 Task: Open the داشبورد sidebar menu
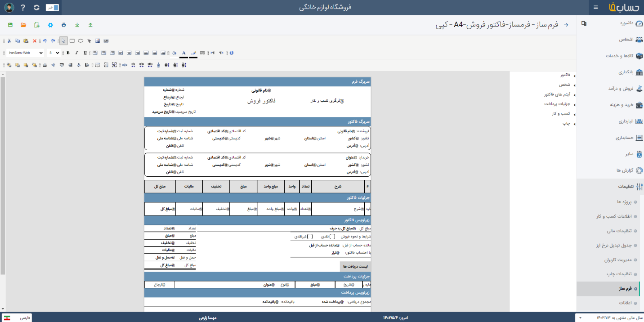point(610,23)
